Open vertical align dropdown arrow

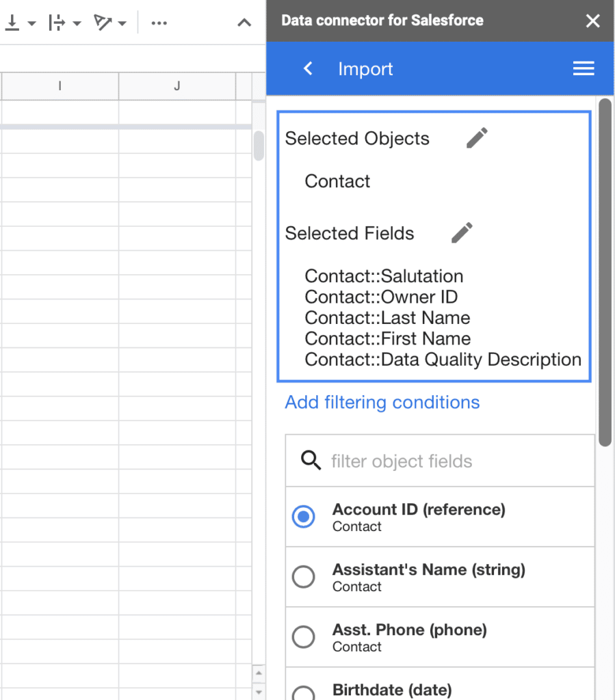pos(31,23)
